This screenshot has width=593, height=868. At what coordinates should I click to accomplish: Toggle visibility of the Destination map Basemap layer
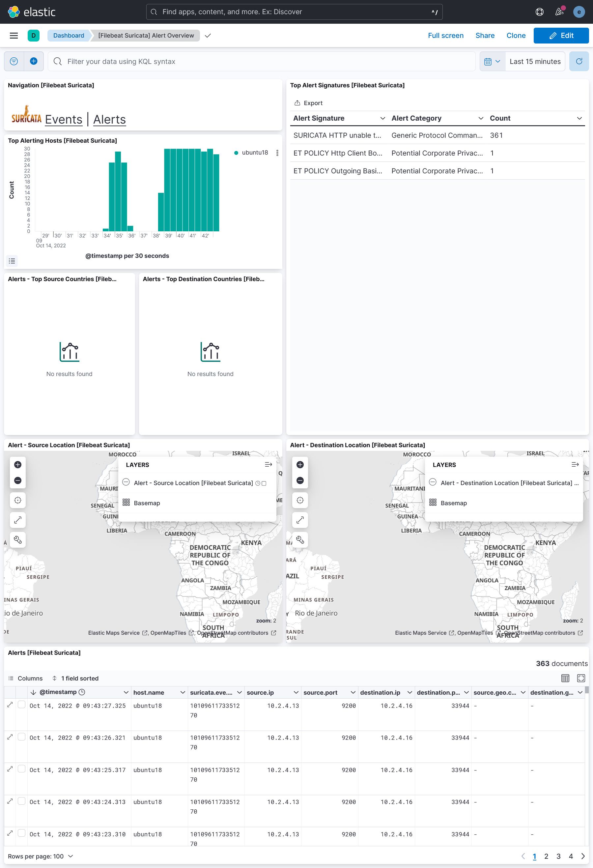click(433, 502)
